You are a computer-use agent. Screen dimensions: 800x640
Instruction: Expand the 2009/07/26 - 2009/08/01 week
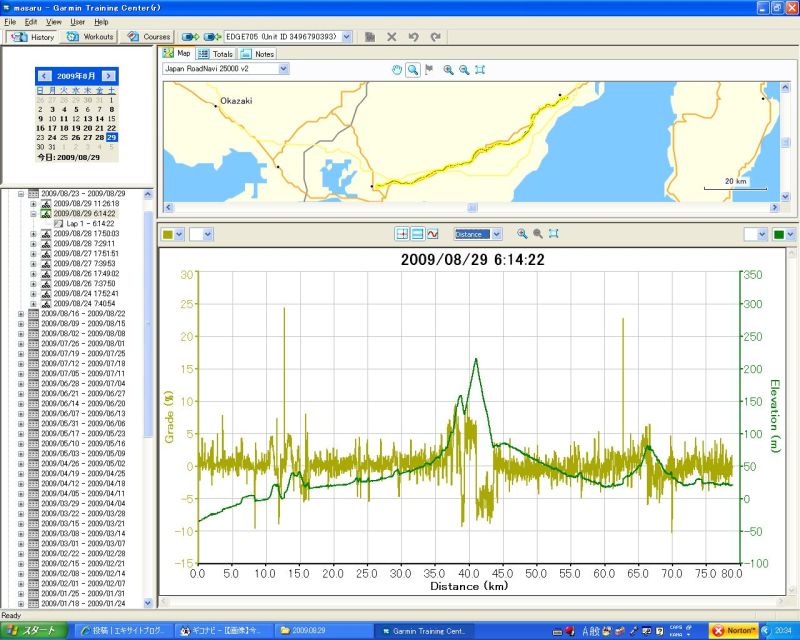point(21,343)
